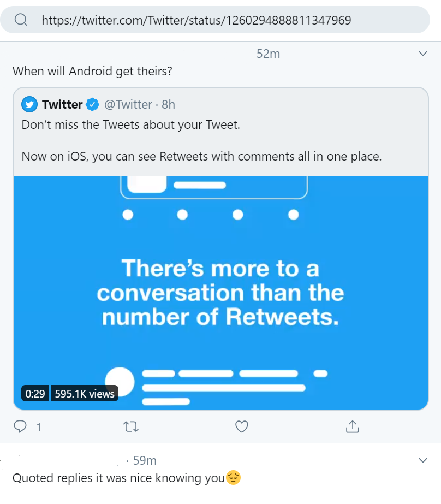
Task: Click the 8h timestamp in quoted tweet
Action: pyautogui.click(x=168, y=104)
